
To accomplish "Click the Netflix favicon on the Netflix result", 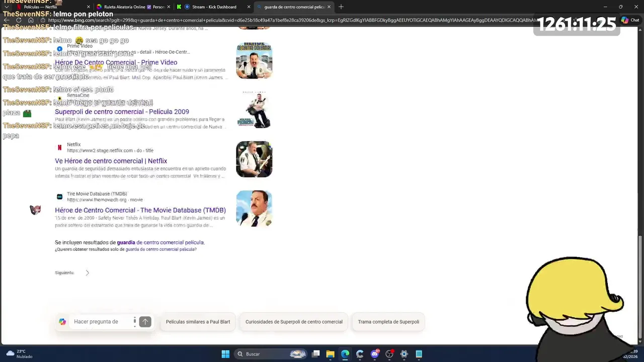I will 59,147.
